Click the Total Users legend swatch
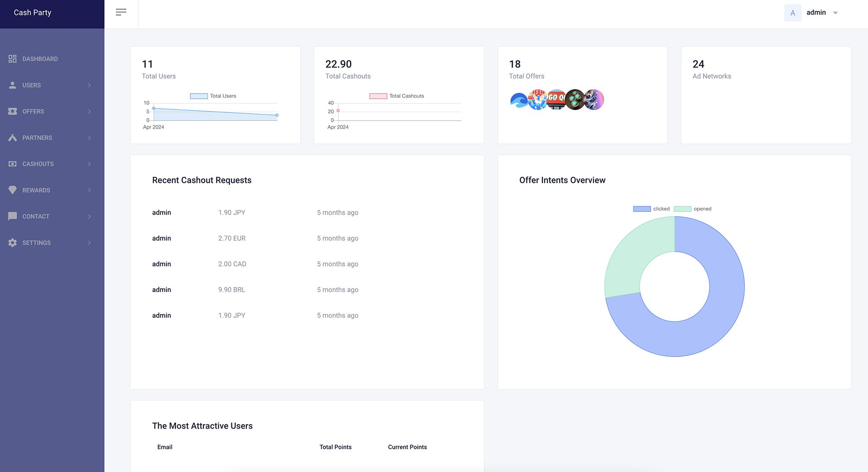Viewport: 868px width, 472px height. (199, 96)
